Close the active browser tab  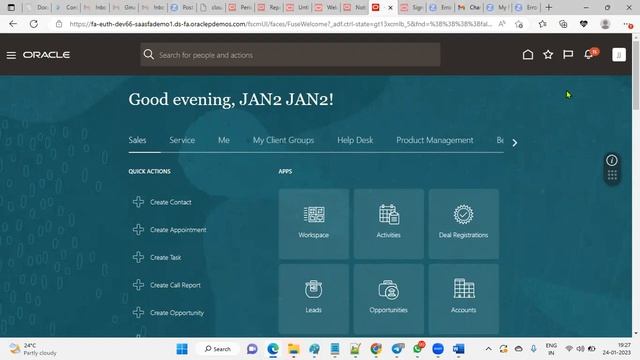[x=390, y=8]
